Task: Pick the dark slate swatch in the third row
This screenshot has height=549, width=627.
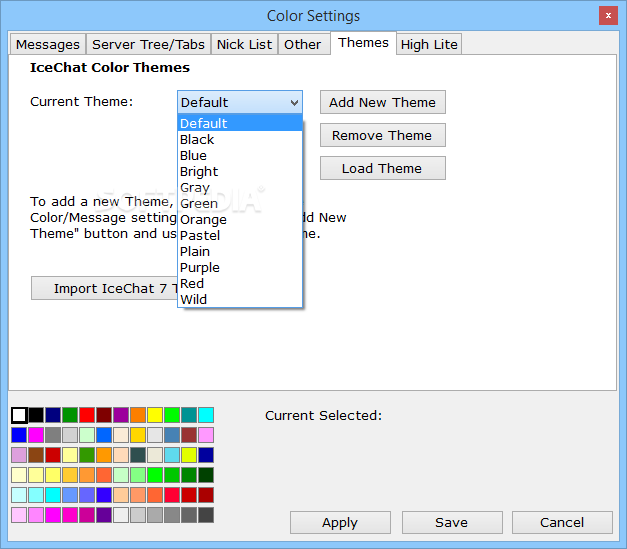Action: tap(138, 455)
